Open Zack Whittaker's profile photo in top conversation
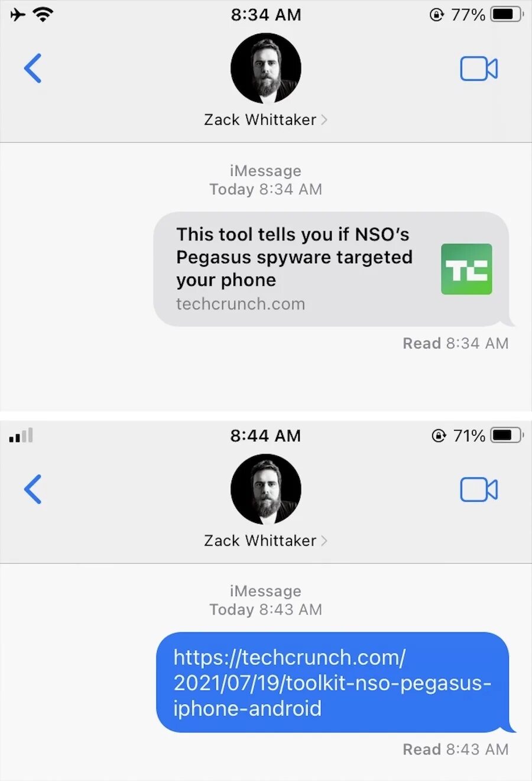 coord(266,69)
